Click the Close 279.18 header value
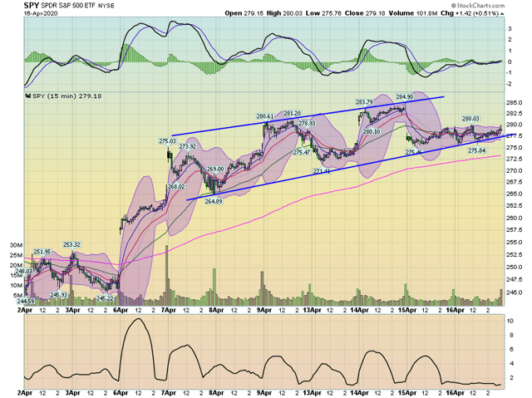The height and width of the screenshot is (398, 532). [365, 13]
